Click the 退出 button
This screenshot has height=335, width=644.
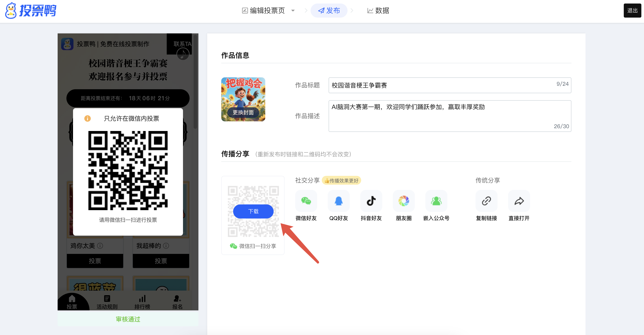(632, 11)
